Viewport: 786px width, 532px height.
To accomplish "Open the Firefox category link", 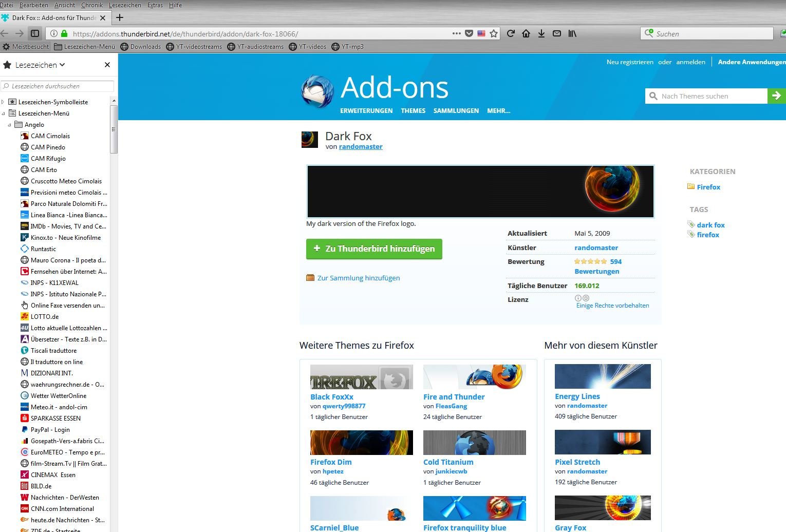I will coord(708,187).
